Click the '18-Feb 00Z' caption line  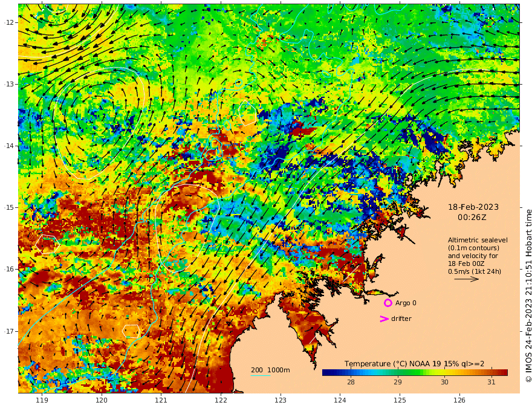coord(466,264)
